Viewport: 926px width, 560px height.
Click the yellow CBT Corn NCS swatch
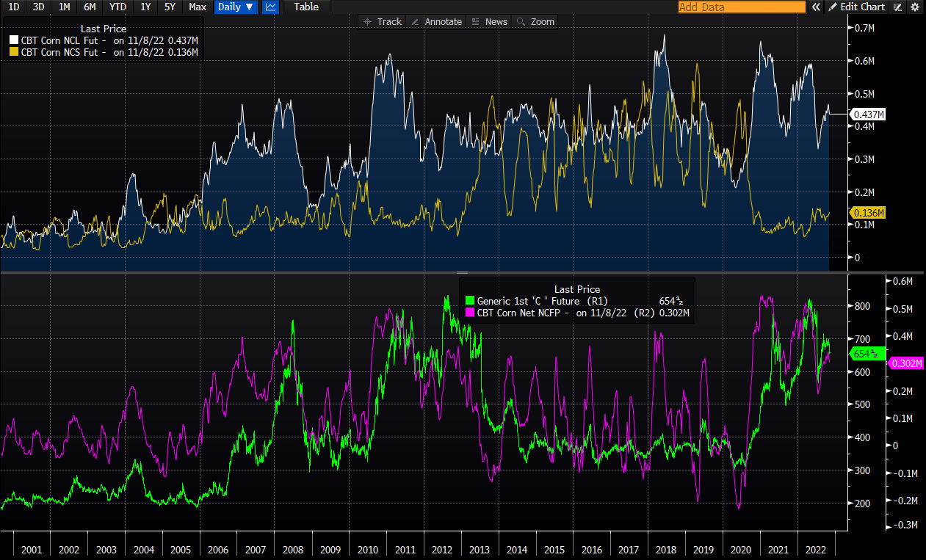14,52
